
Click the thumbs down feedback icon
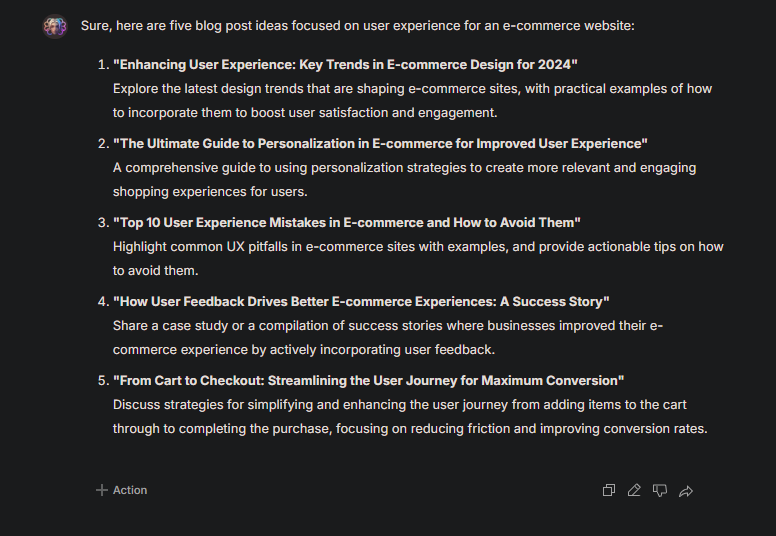[660, 490]
